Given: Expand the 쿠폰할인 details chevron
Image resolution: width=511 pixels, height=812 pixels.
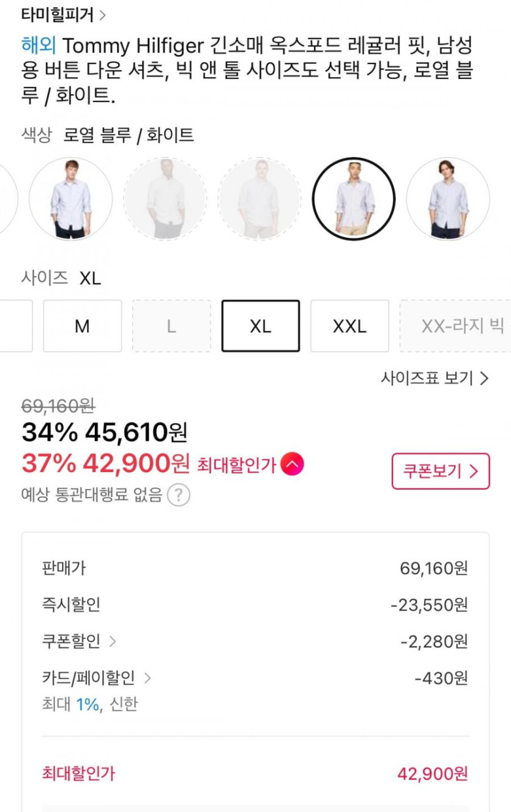Looking at the screenshot, I should (x=112, y=641).
